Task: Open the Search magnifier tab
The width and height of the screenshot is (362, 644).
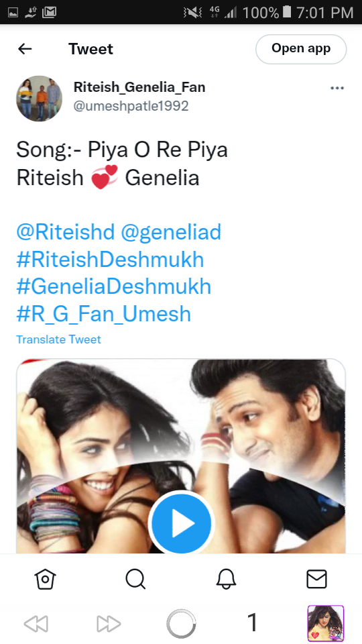Action: (135, 580)
